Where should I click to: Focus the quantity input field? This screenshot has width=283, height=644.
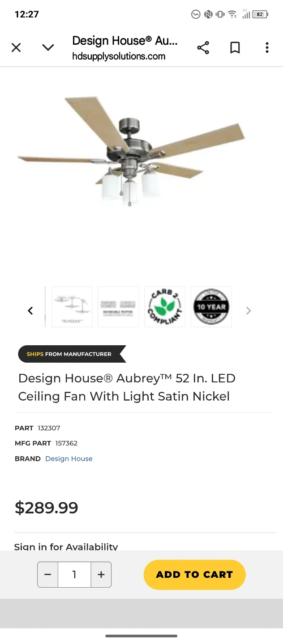tap(74, 575)
